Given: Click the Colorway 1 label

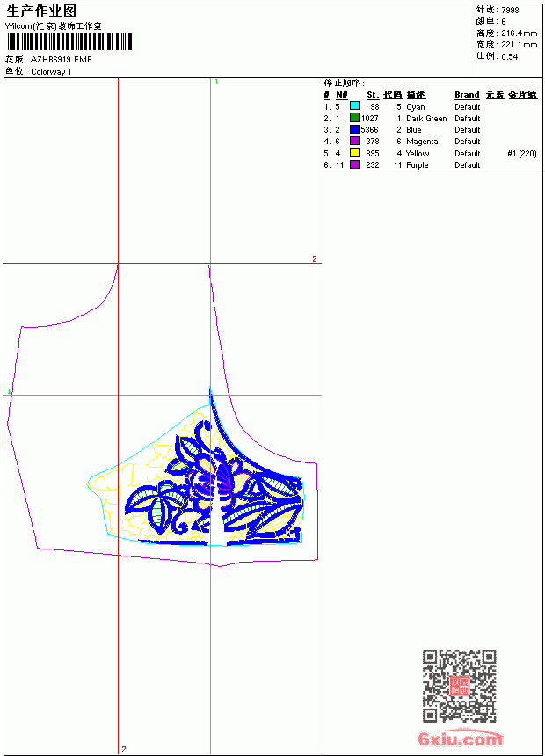Looking at the screenshot, I should tap(51, 72).
